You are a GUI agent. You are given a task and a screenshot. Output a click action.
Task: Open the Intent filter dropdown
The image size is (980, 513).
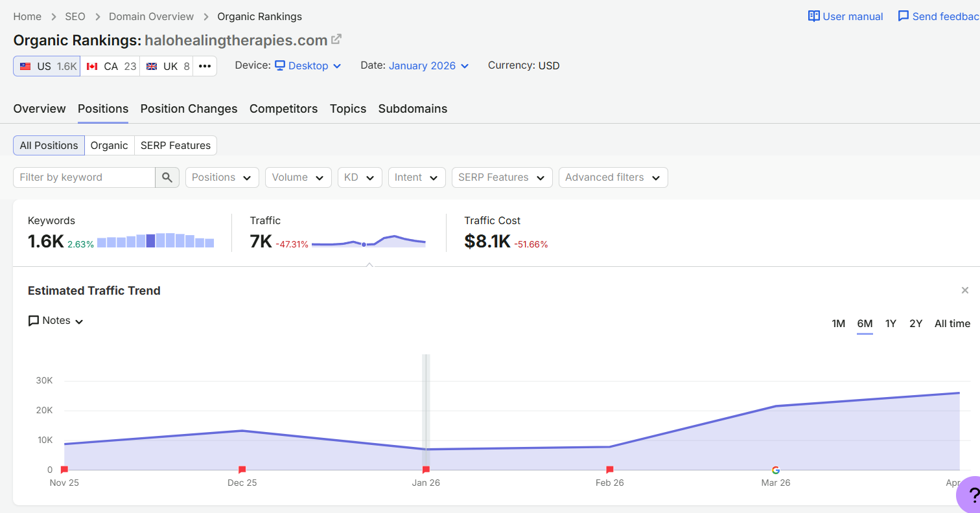click(x=417, y=177)
